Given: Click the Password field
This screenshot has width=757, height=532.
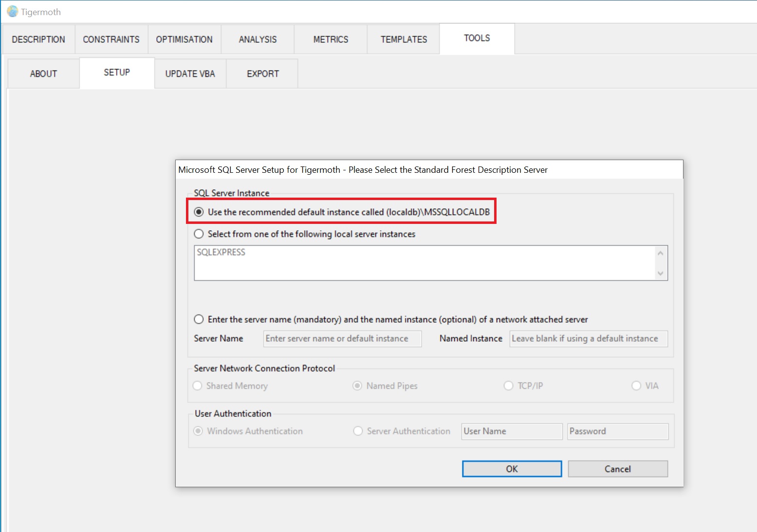Looking at the screenshot, I should [618, 432].
